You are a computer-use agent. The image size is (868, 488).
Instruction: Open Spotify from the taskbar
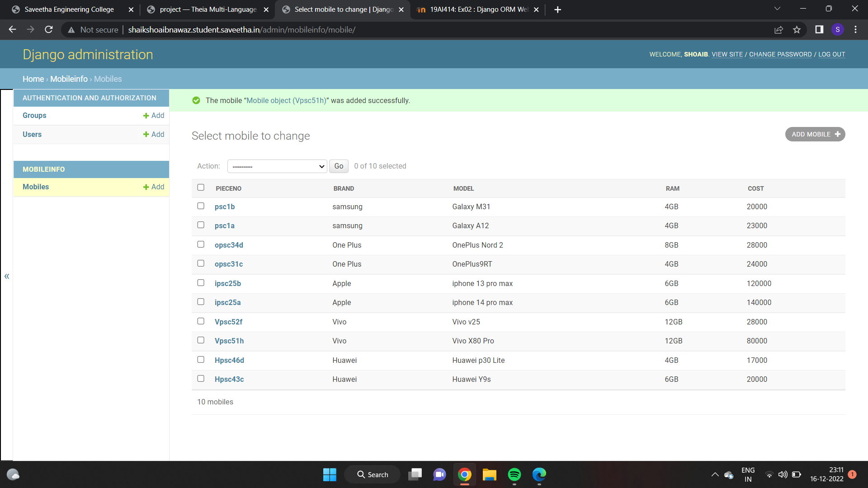tap(514, 474)
